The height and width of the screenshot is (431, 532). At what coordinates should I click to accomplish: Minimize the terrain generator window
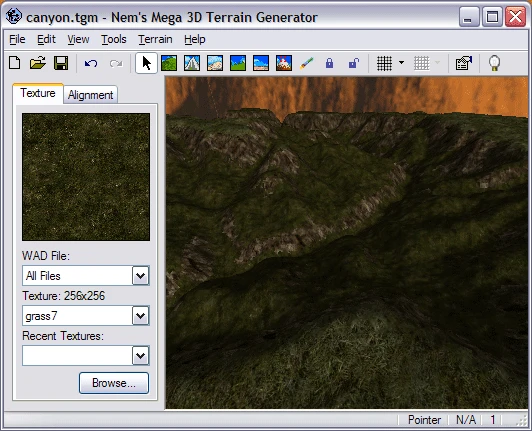469,16
